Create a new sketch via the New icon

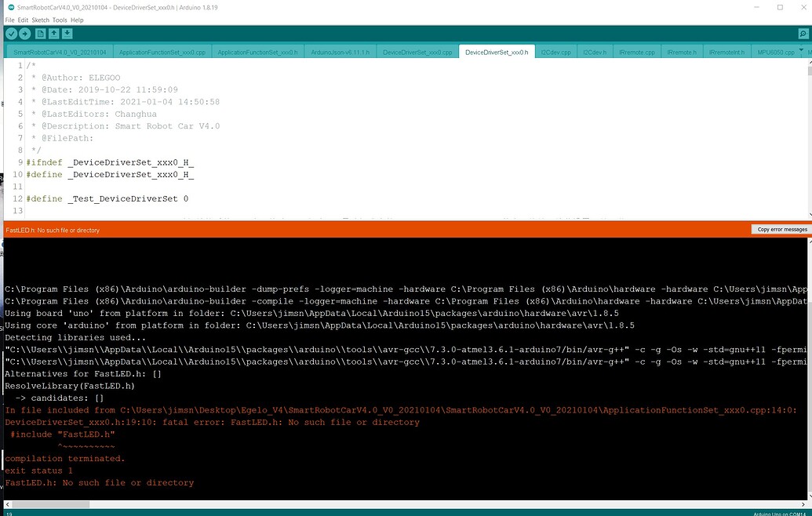41,34
